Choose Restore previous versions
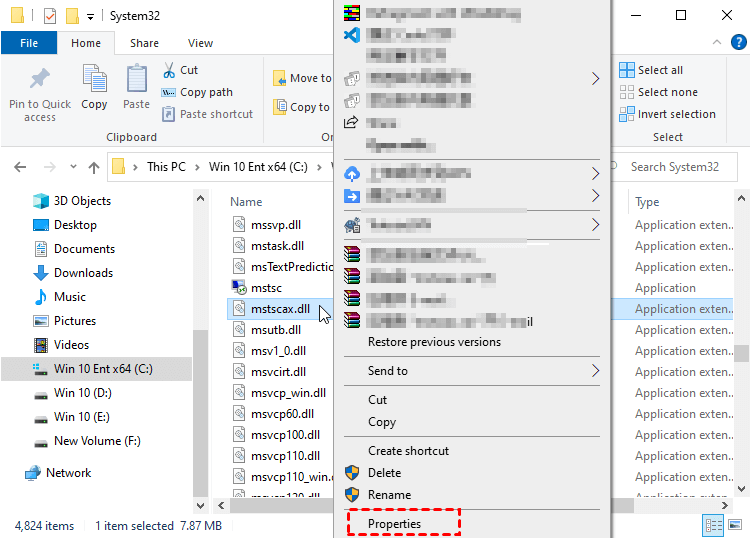This screenshot has height=538, width=751. (x=434, y=342)
